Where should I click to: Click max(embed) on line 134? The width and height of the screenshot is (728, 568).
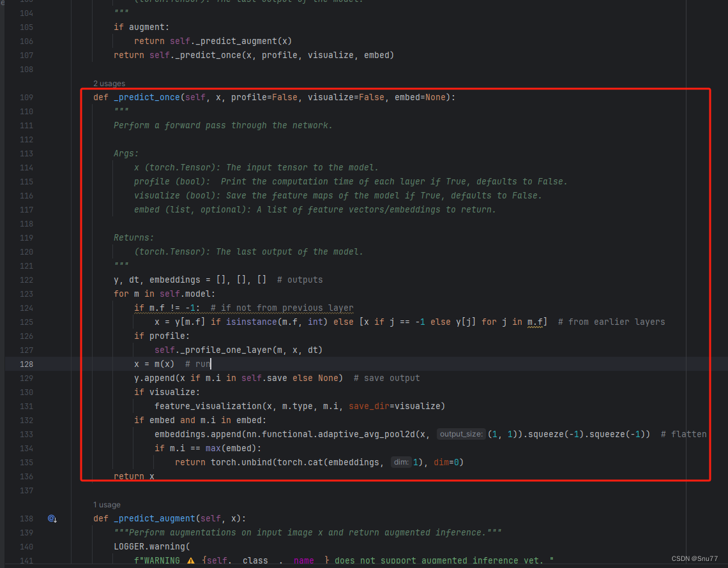tap(231, 448)
